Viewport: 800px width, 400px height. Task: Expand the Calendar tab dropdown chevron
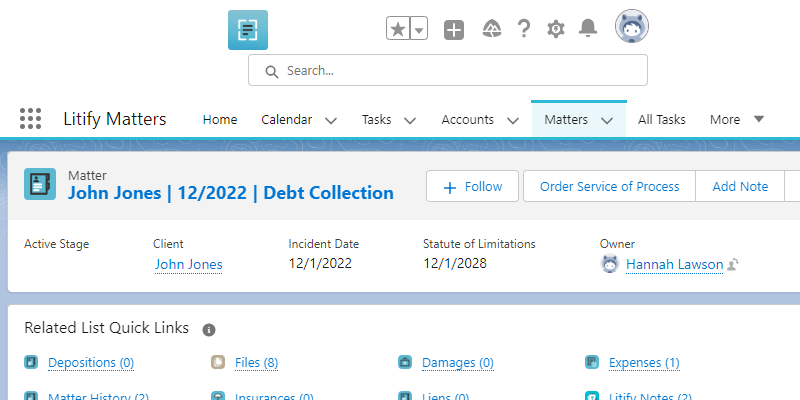pyautogui.click(x=331, y=120)
